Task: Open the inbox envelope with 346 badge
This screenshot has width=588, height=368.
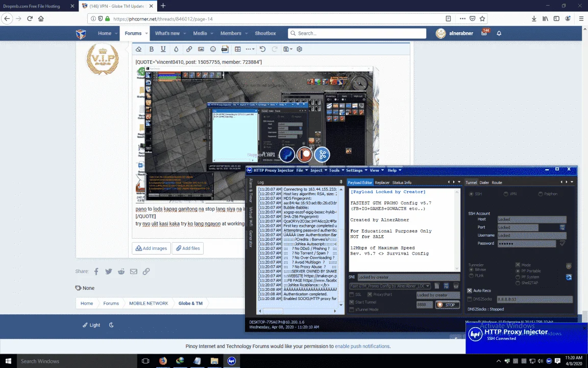Action: pyautogui.click(x=484, y=33)
